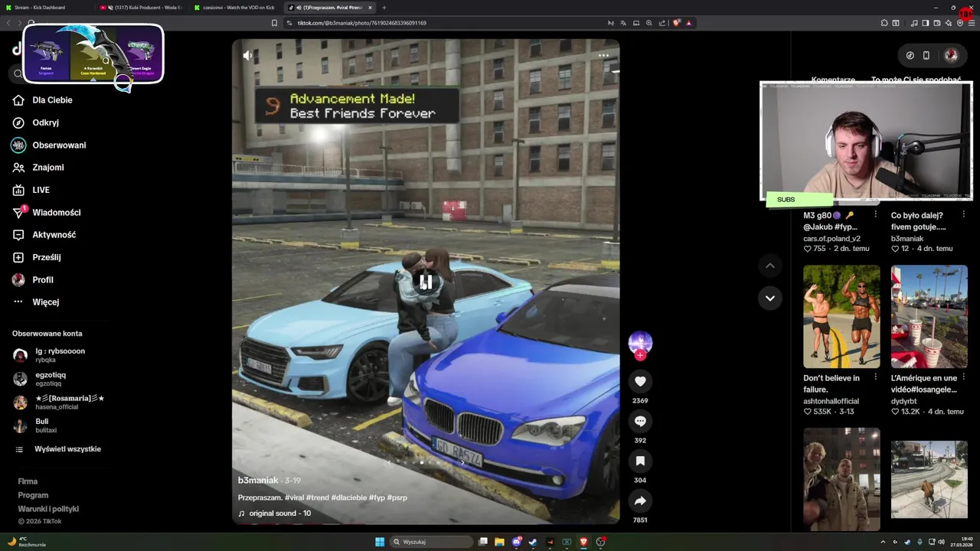This screenshot has width=980, height=551.
Task: Switch to czesioinvi Kick VOD tab
Action: click(x=234, y=8)
